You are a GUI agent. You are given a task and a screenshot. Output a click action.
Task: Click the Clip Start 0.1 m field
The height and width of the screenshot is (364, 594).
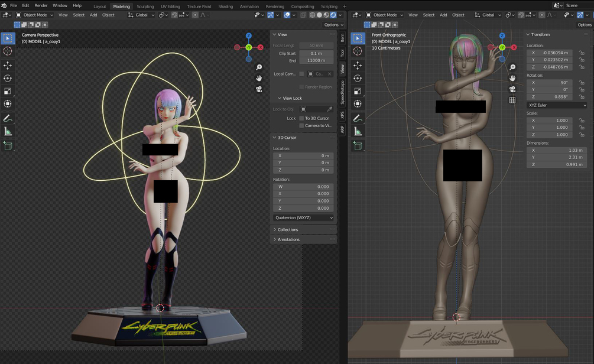[316, 54]
